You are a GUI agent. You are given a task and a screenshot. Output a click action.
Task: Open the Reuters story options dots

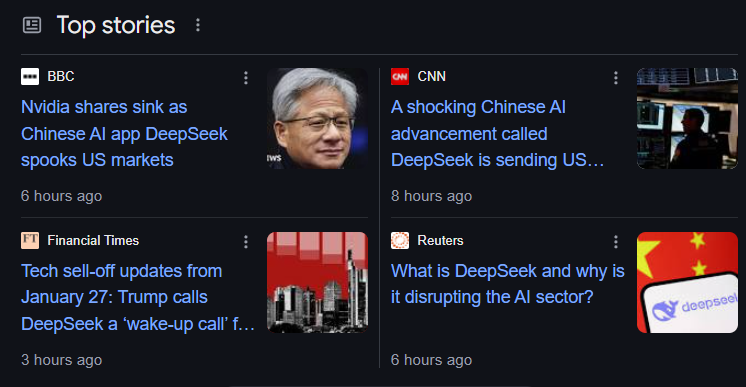click(x=616, y=242)
